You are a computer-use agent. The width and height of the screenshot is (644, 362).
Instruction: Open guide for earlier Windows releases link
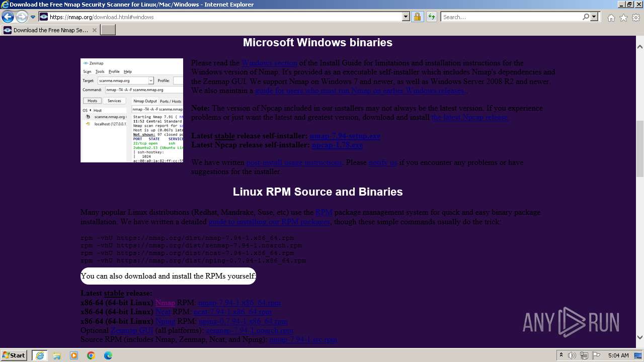(x=361, y=90)
